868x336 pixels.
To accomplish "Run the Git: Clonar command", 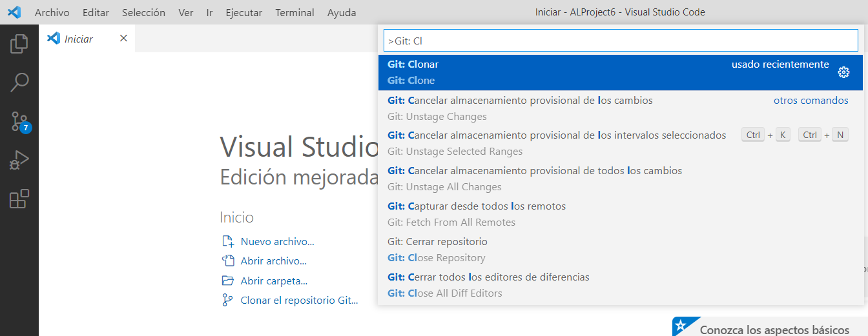I will pos(621,72).
